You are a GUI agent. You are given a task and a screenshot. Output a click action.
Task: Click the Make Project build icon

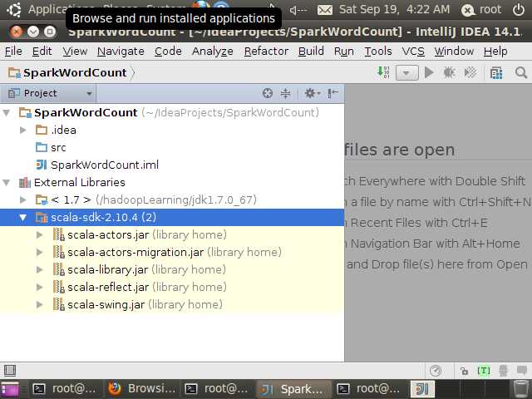(x=383, y=72)
